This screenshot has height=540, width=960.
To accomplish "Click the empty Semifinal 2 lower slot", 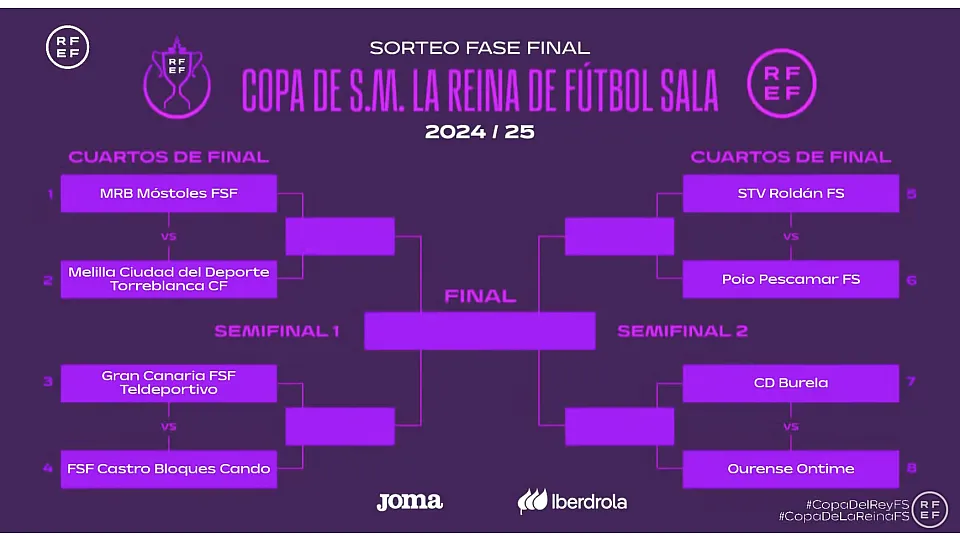I will coord(604,426).
